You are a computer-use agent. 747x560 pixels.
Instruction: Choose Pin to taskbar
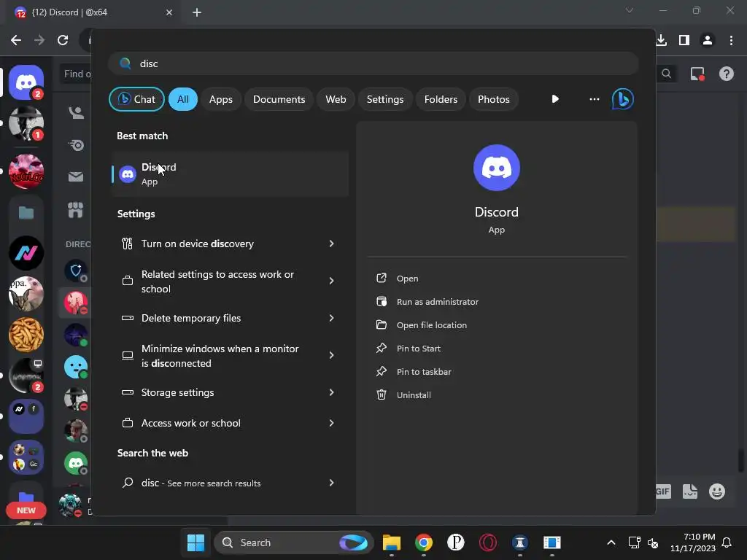click(x=414, y=371)
